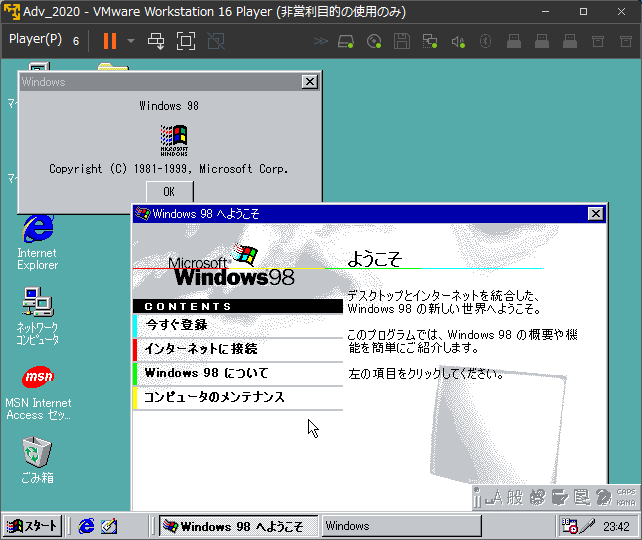The height and width of the screenshot is (540, 642).
Task: Click the Task Scheduler tray icon
Action: pos(569,526)
